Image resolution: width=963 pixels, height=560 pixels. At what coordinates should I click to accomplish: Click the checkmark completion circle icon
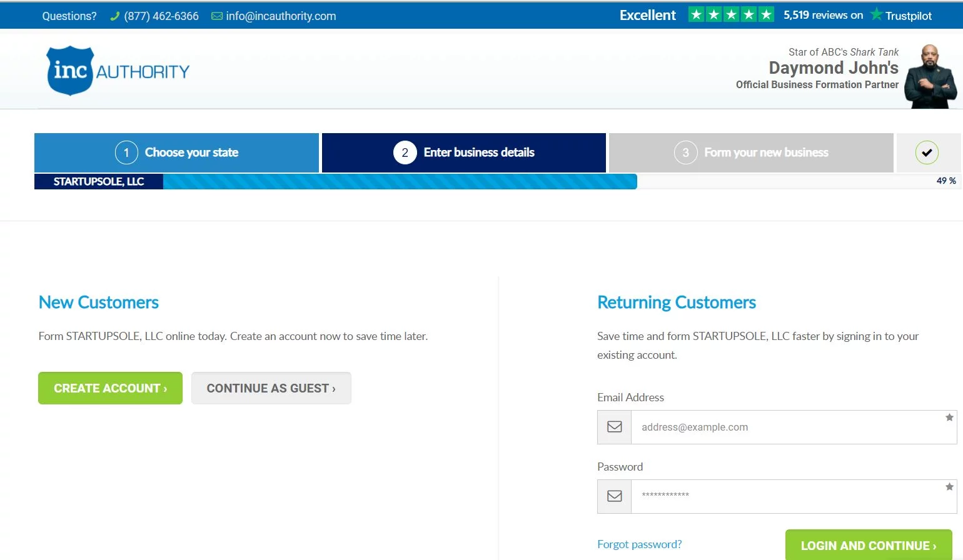click(x=927, y=152)
